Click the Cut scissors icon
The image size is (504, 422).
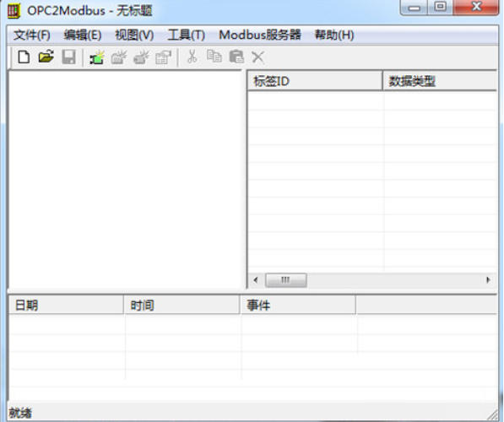click(x=192, y=57)
